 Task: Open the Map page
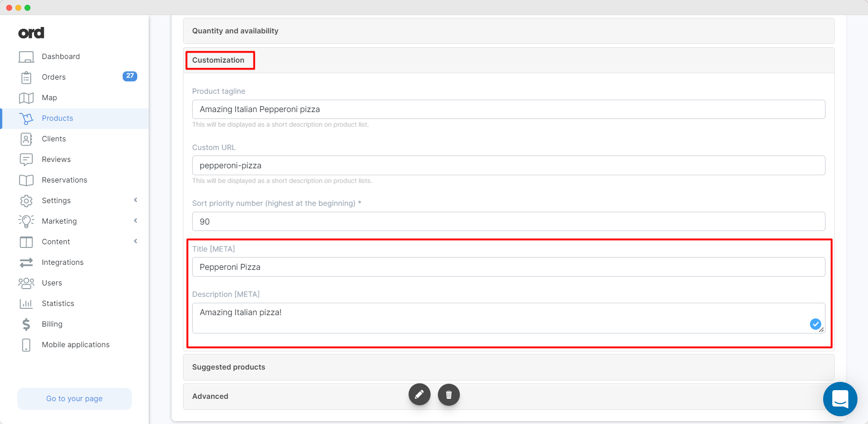point(75,98)
